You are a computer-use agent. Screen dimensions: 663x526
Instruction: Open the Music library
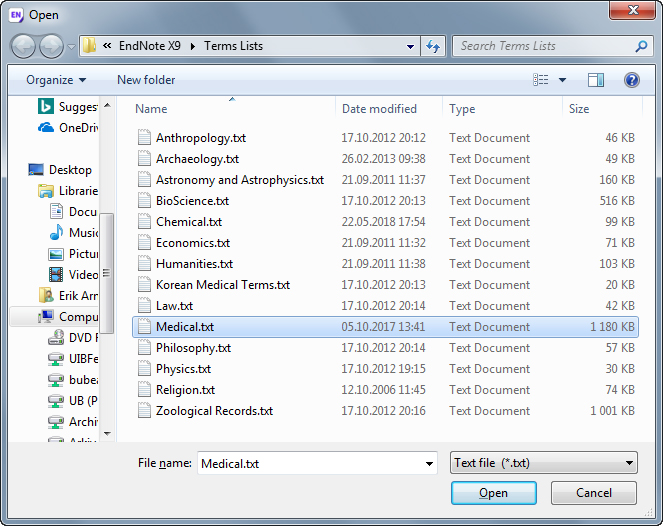point(73,233)
